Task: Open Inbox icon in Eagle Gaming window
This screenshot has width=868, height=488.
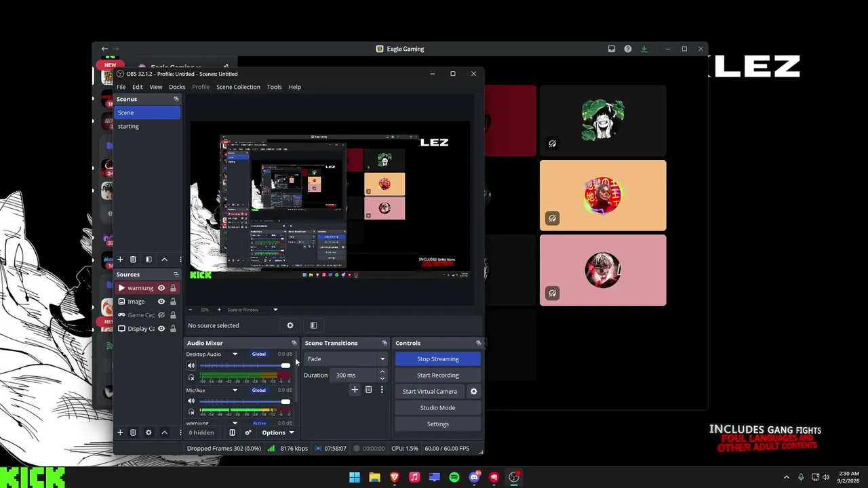Action: tap(612, 49)
